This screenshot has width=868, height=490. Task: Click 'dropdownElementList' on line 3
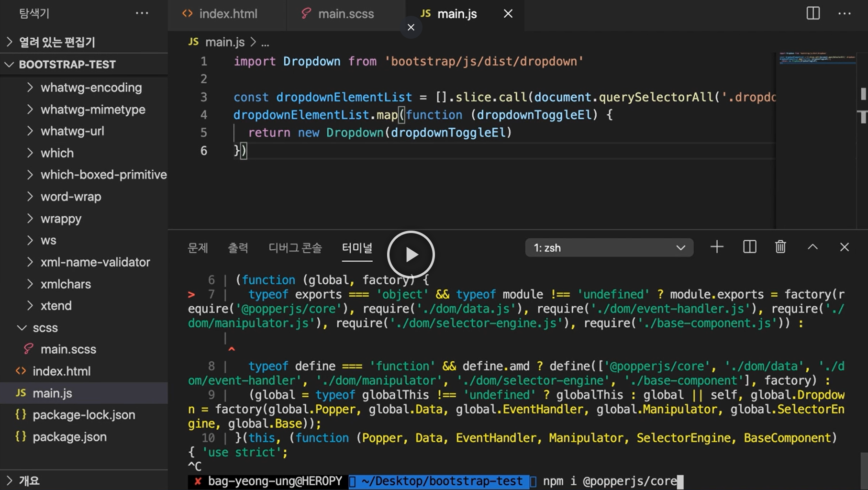(344, 97)
